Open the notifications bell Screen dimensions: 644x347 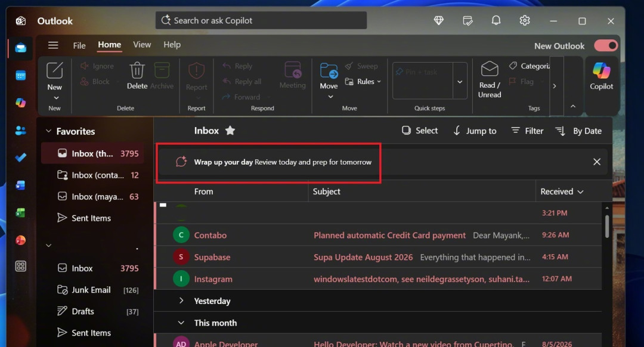click(x=496, y=20)
